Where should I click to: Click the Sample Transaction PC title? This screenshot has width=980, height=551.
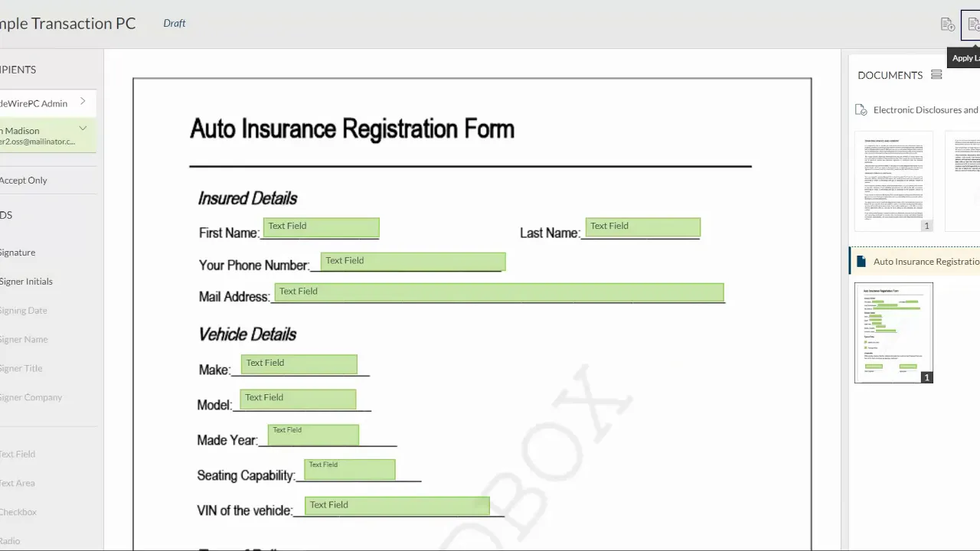(x=67, y=23)
